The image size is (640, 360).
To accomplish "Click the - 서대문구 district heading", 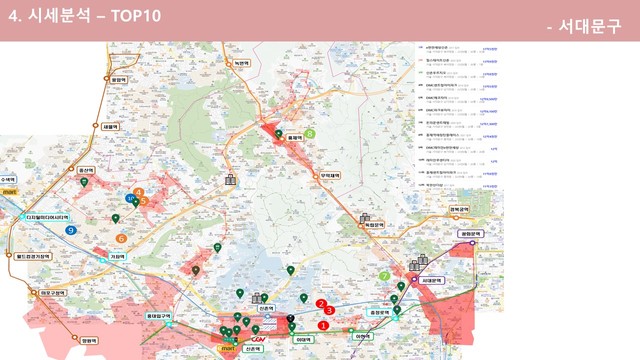I will (584, 27).
